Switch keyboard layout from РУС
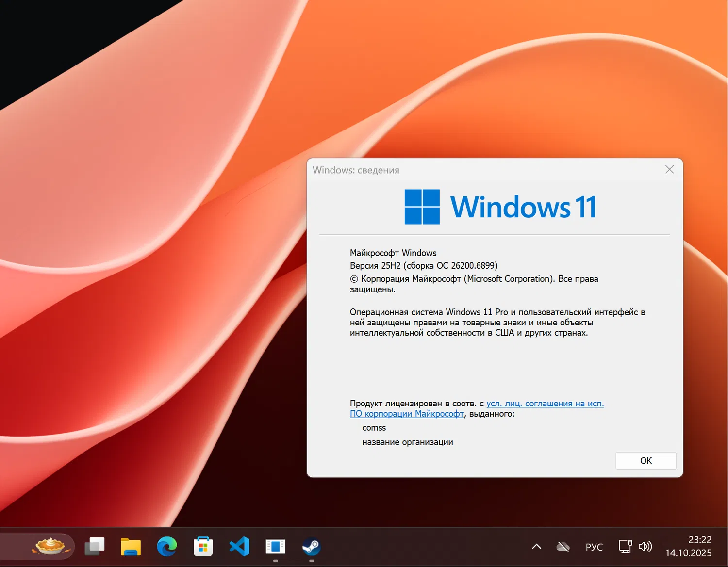Viewport: 728px width, 567px height. (594, 546)
